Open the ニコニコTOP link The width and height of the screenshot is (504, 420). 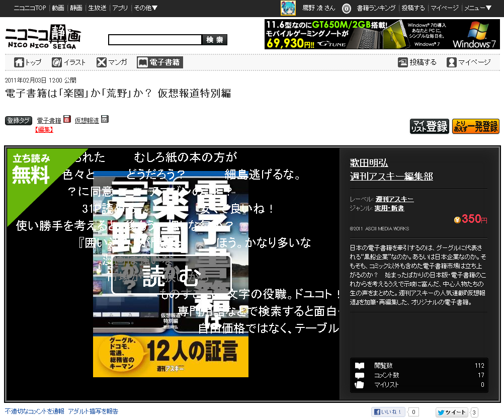30,8
